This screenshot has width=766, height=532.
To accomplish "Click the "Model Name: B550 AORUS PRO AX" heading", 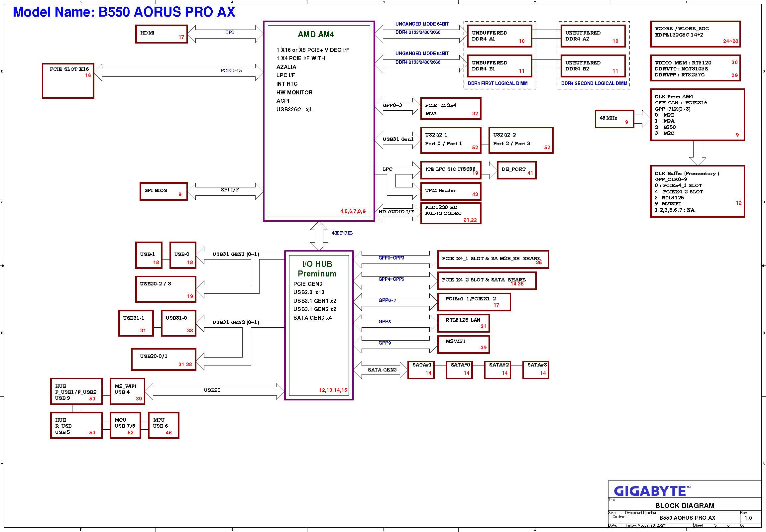I will [124, 12].
